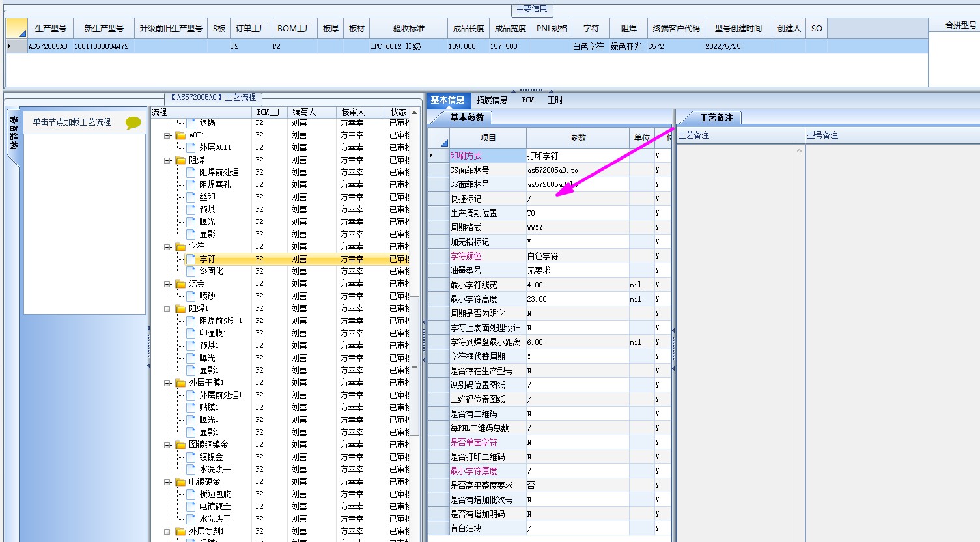Click the document icon beside 贴膜1
Image resolution: width=980 pixels, height=542 pixels.
click(x=191, y=407)
